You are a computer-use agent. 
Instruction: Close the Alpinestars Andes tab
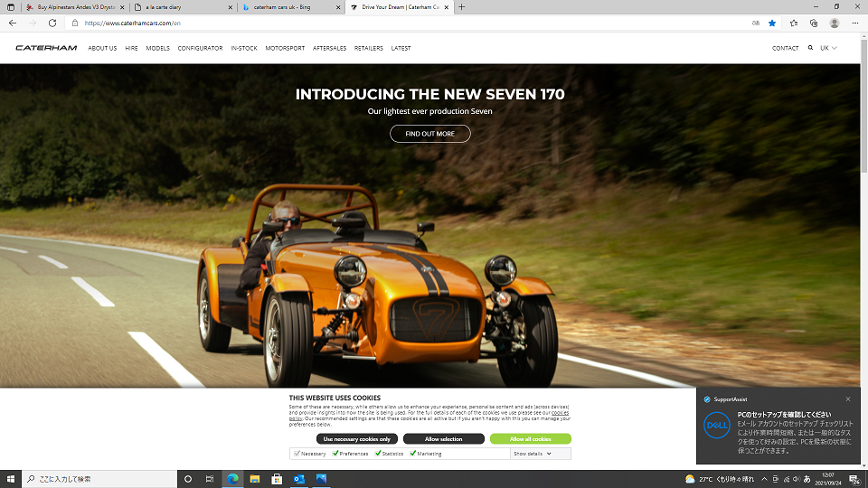[x=122, y=7]
